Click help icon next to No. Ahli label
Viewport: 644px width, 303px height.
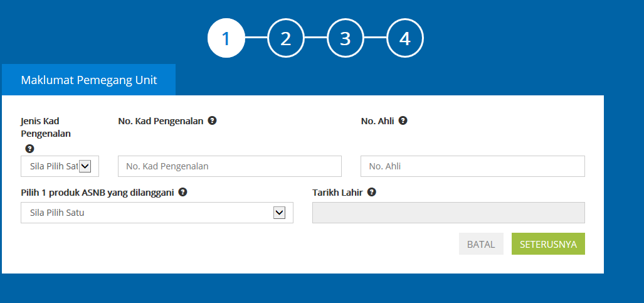403,120
